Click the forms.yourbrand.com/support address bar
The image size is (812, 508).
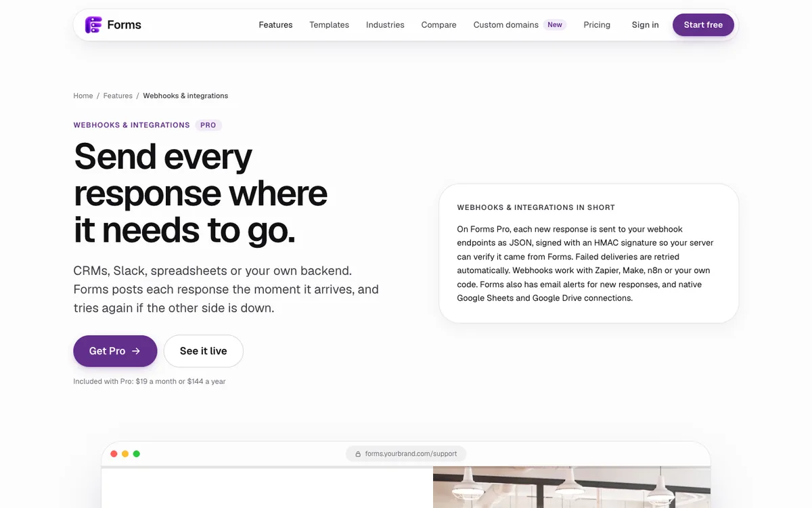(x=406, y=454)
